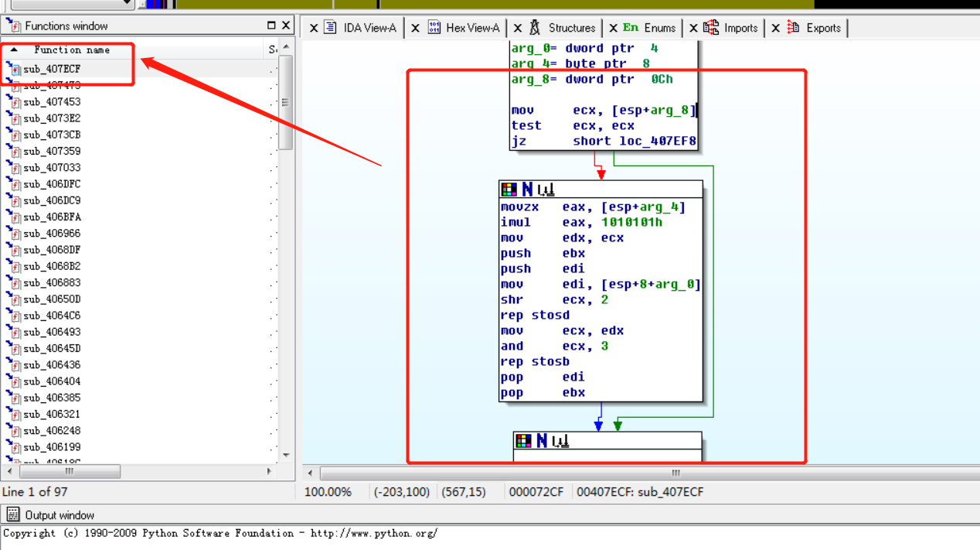980x550 pixels.
Task: Open the Enums tab
Action: (659, 28)
